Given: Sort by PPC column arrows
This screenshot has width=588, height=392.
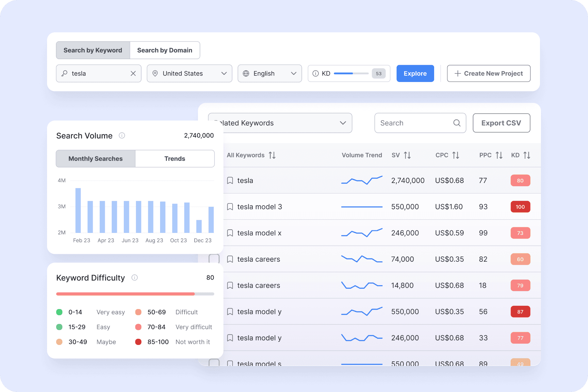Looking at the screenshot, I should [499, 155].
